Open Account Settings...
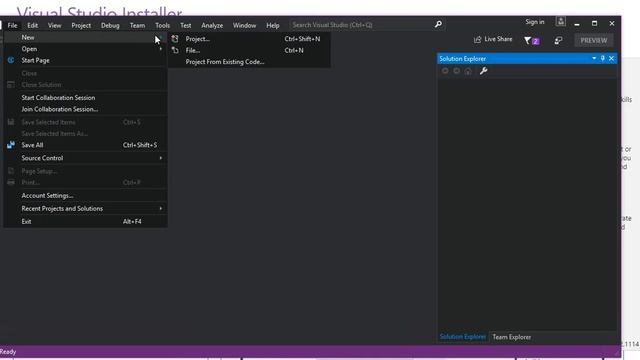Screen dimensions: 640x360 click(85, 196)
